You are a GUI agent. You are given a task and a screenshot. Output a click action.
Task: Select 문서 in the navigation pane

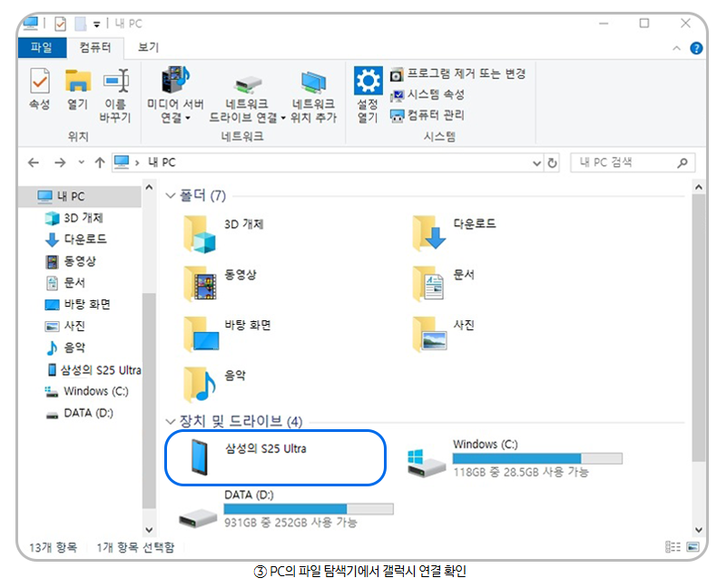(65, 282)
